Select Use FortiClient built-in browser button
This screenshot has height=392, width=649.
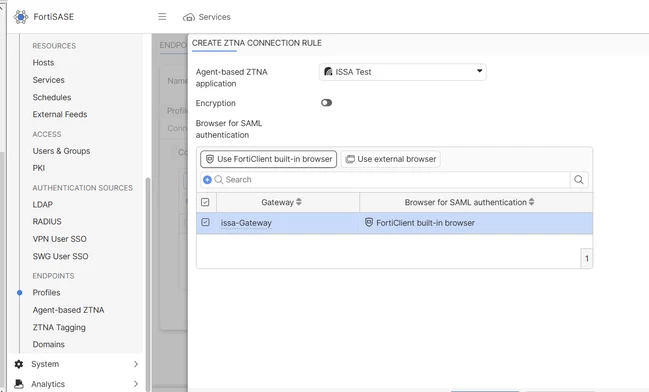pyautogui.click(x=269, y=159)
